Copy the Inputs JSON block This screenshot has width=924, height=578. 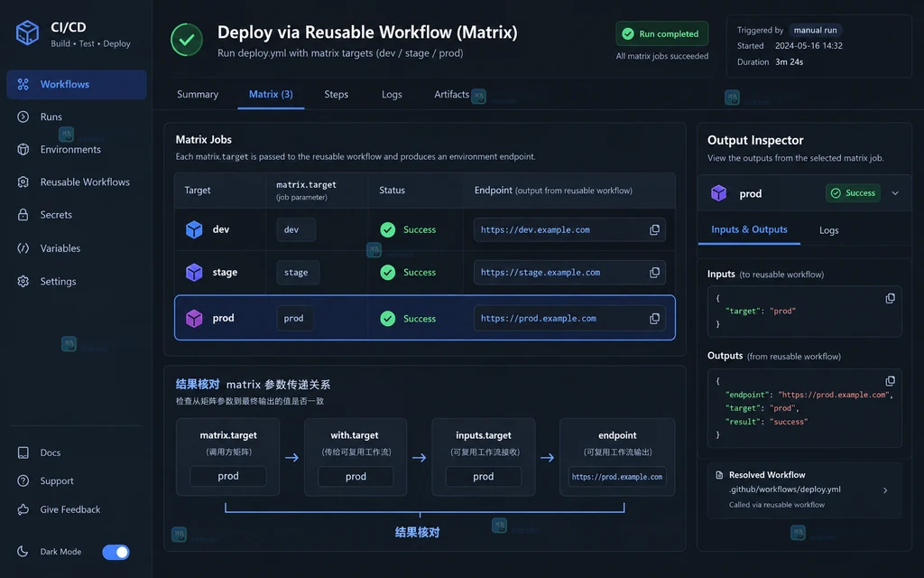coord(890,298)
